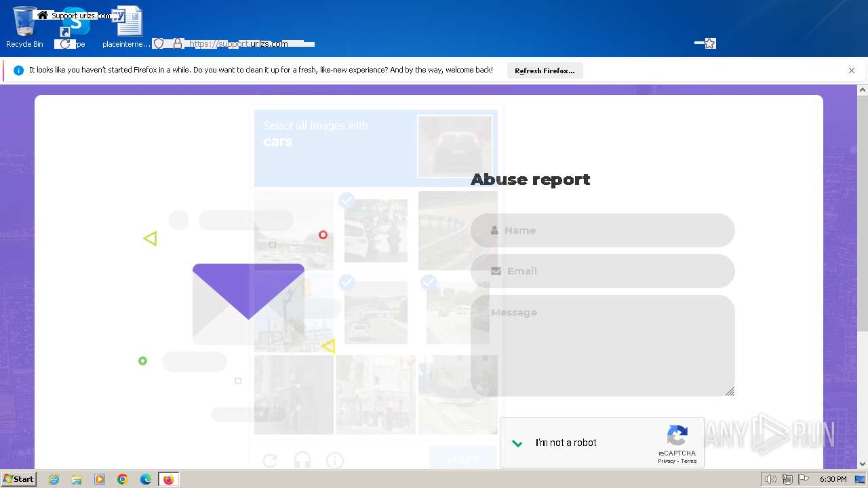Click the address bar showing support.urlzs.com
The width and height of the screenshot is (868, 488).
[239, 44]
